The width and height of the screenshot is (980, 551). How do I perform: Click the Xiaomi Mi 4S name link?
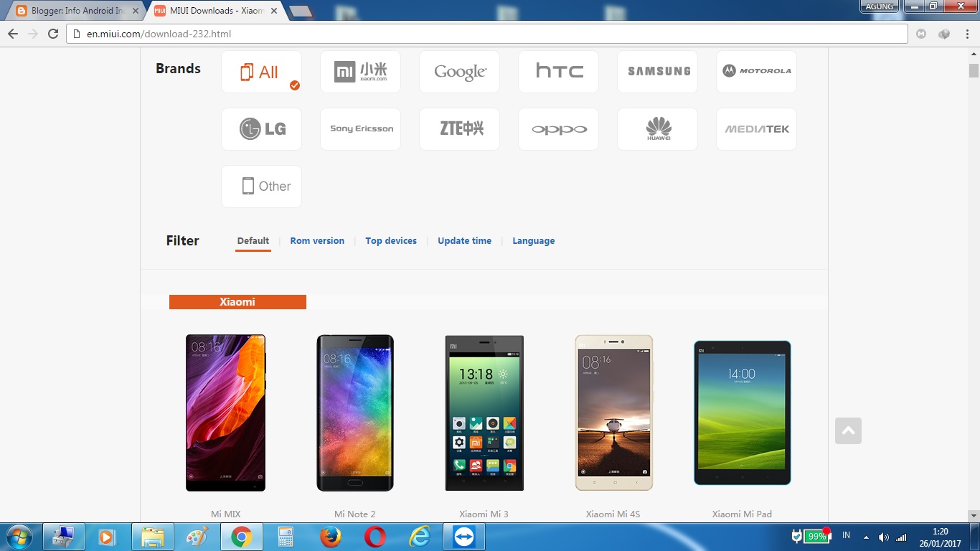[613, 514]
